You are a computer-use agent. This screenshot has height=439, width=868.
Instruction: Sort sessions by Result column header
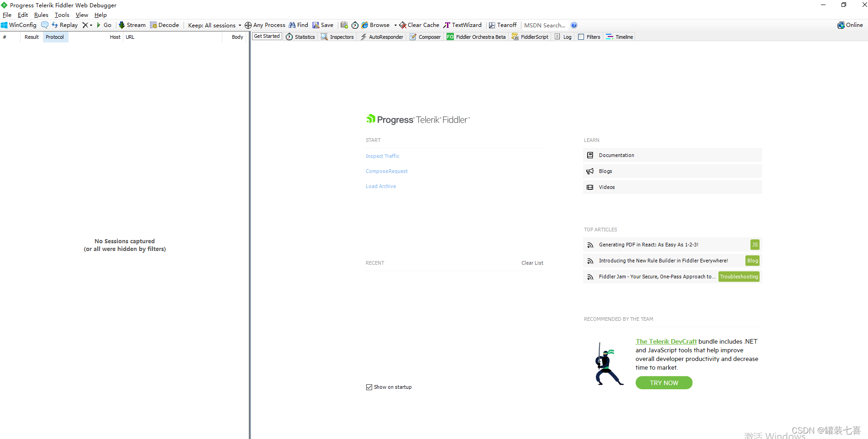tap(32, 37)
